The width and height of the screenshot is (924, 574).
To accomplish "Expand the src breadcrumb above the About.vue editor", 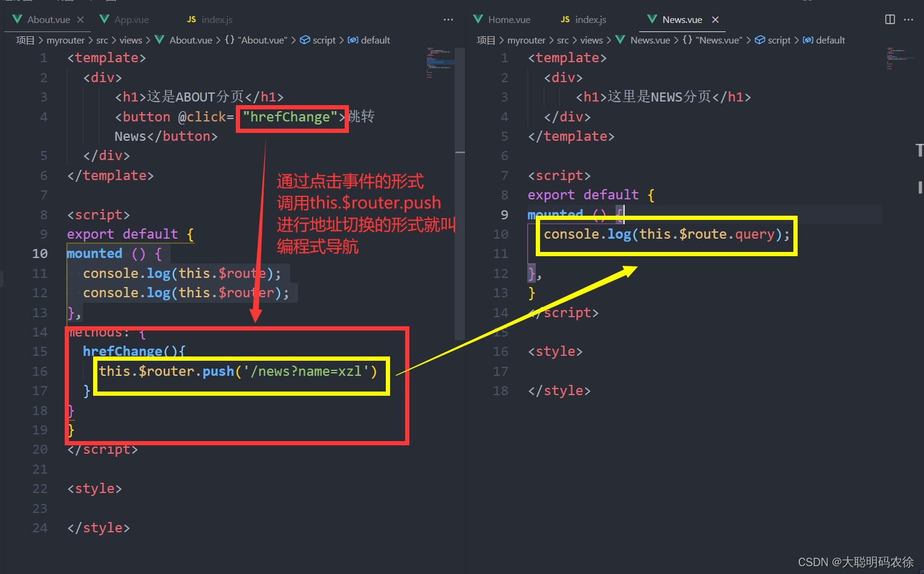I will pos(102,40).
